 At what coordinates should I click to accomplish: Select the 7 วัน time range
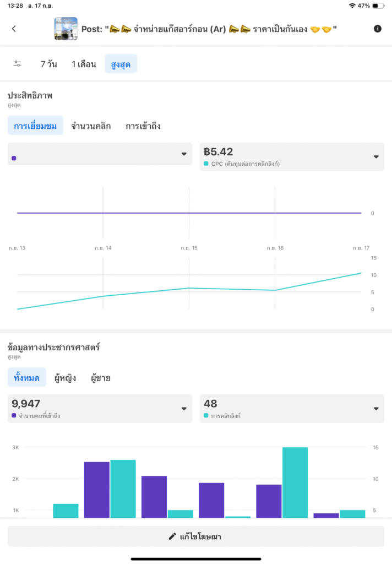tap(48, 64)
